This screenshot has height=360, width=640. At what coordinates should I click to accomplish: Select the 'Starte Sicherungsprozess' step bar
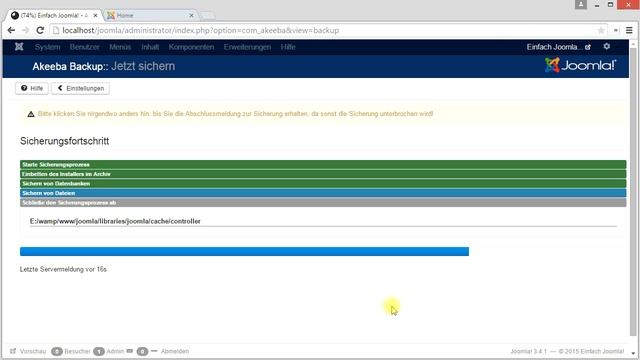click(323, 164)
